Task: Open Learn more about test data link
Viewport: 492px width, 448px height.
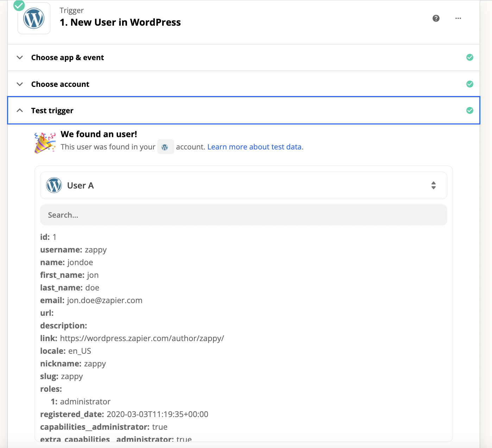Action: tap(254, 147)
